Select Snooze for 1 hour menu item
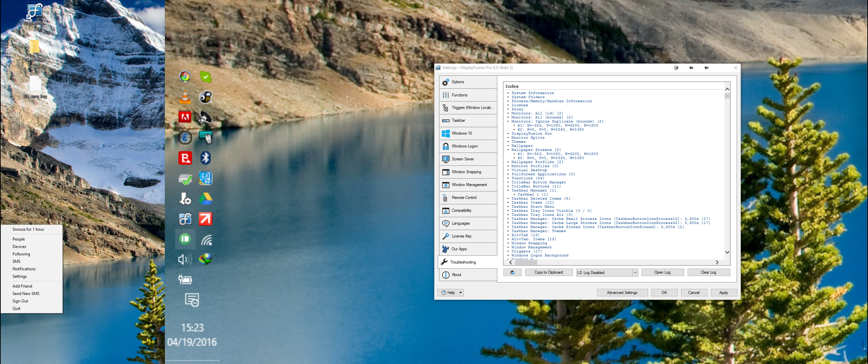The width and height of the screenshot is (868, 364). [x=28, y=229]
